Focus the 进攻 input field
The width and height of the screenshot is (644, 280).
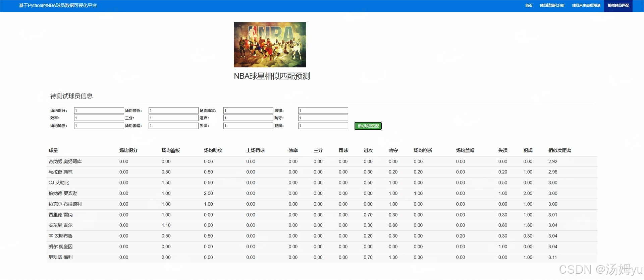248,118
